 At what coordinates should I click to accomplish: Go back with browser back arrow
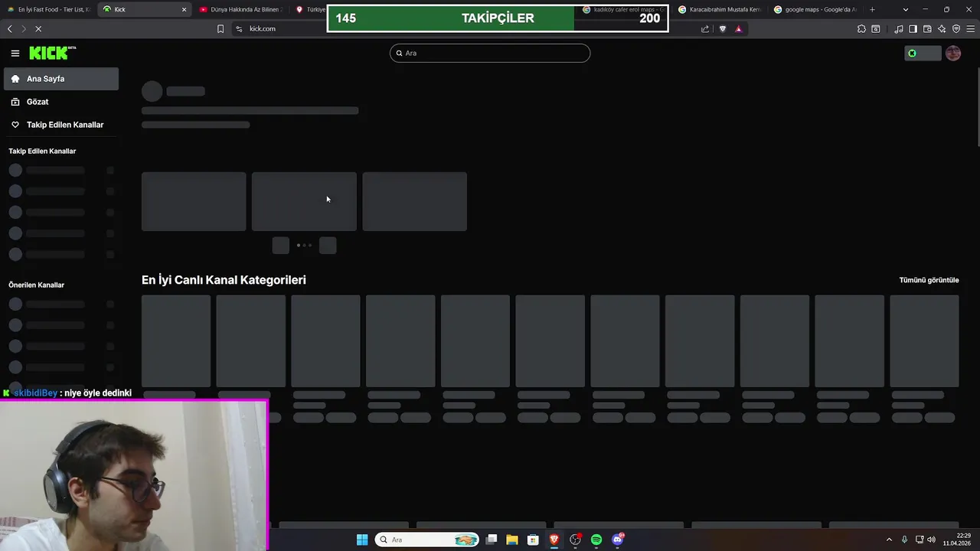[9, 28]
